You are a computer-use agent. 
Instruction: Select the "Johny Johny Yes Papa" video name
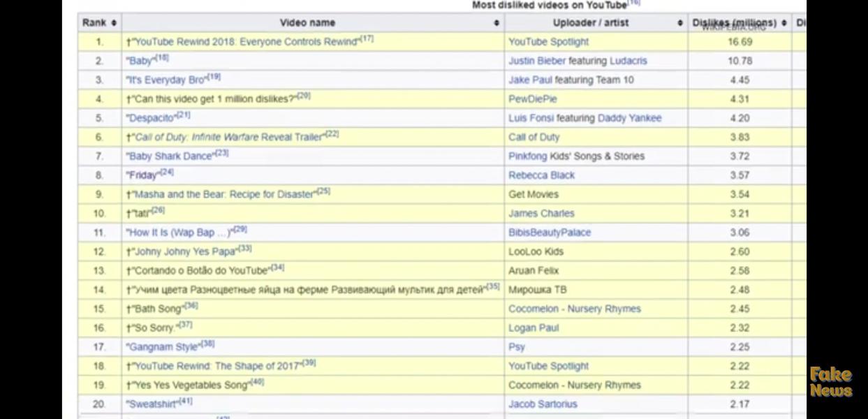pyautogui.click(x=184, y=252)
